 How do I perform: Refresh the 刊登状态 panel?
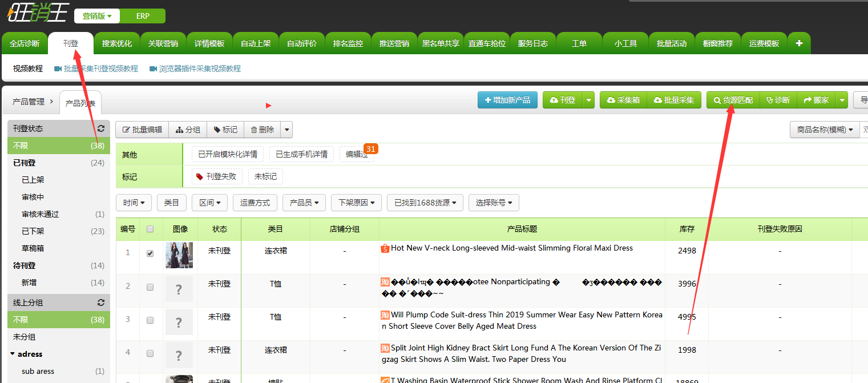tap(101, 128)
